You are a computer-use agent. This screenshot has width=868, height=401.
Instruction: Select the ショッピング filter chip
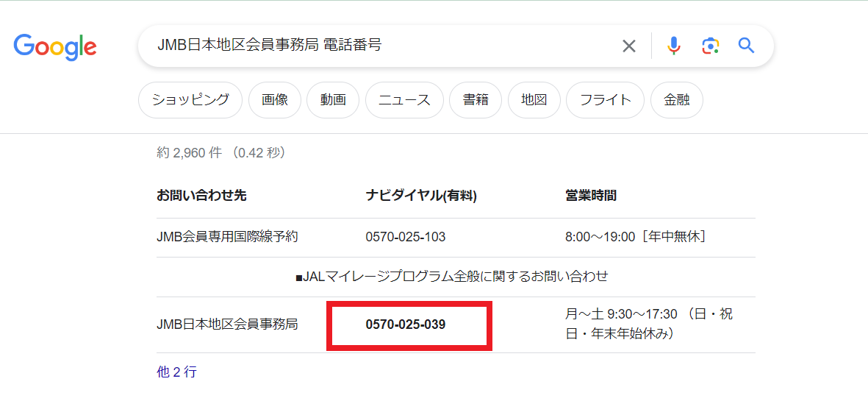(x=190, y=100)
